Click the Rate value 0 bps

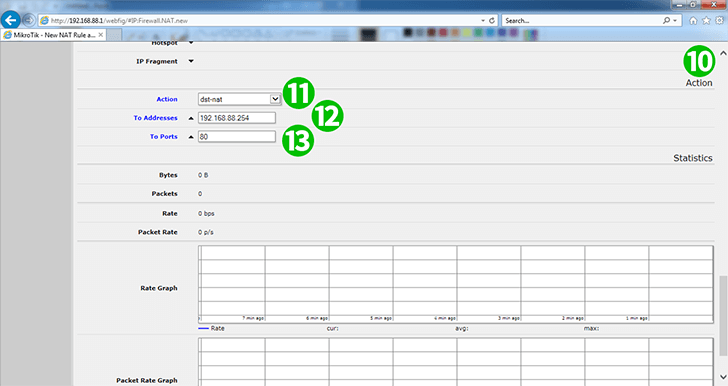pyautogui.click(x=206, y=214)
